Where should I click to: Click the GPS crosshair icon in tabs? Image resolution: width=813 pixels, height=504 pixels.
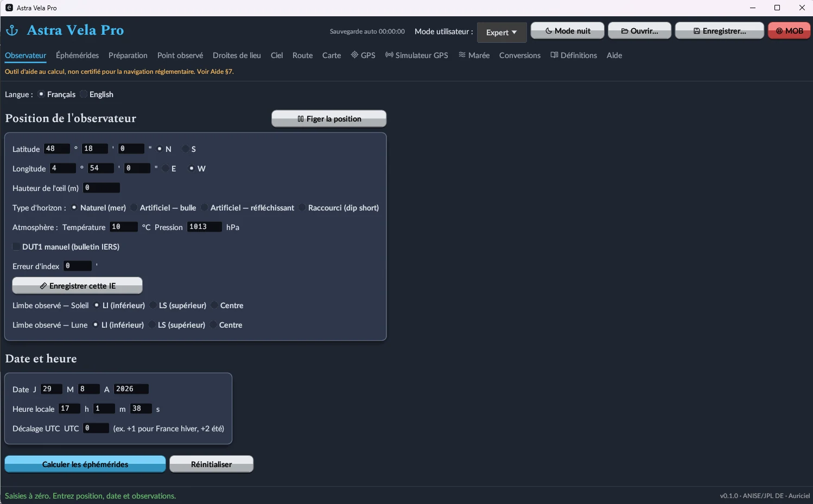(x=354, y=55)
